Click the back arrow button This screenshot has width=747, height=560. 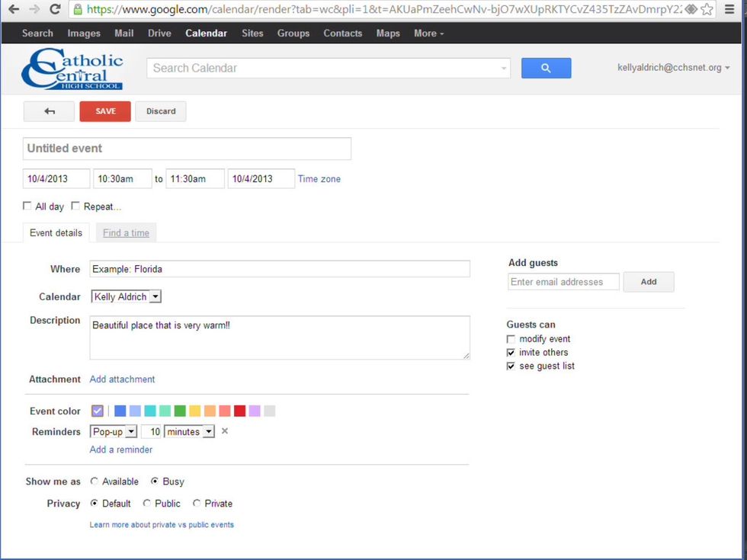click(x=49, y=111)
